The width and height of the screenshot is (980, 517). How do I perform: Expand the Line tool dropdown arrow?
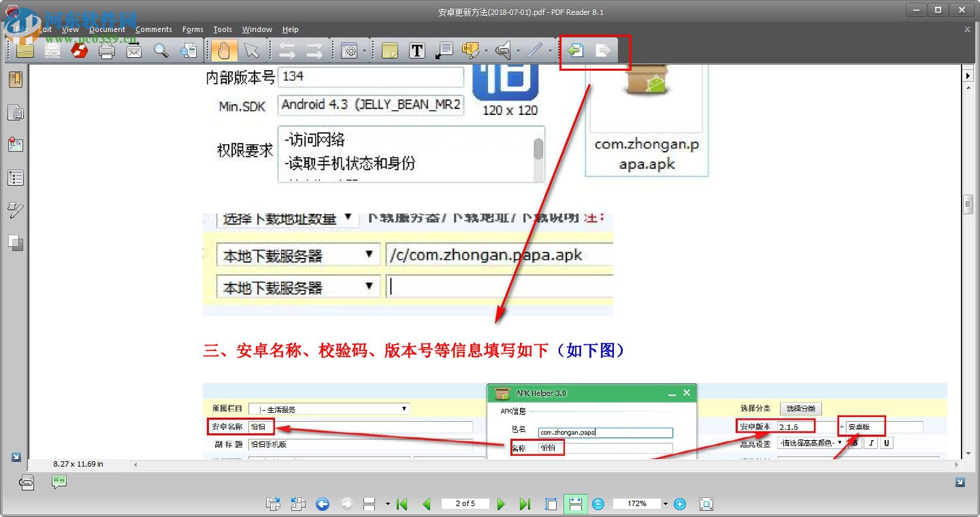pyautogui.click(x=550, y=50)
